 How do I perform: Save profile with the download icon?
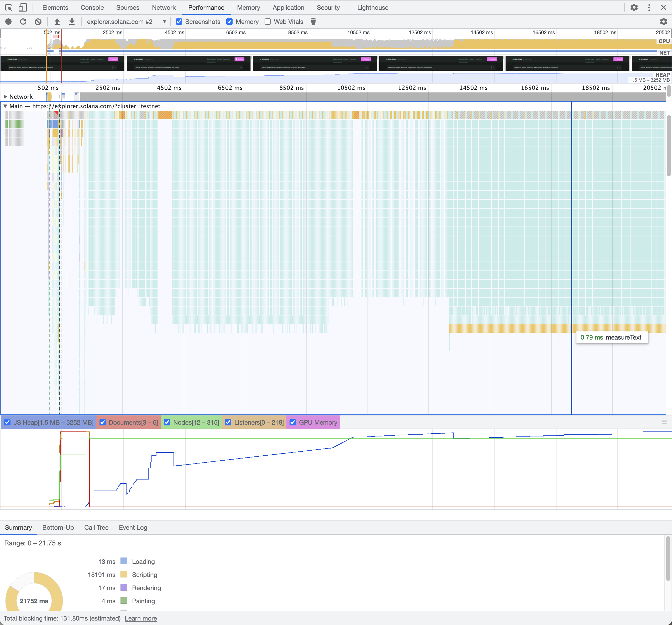(x=72, y=22)
